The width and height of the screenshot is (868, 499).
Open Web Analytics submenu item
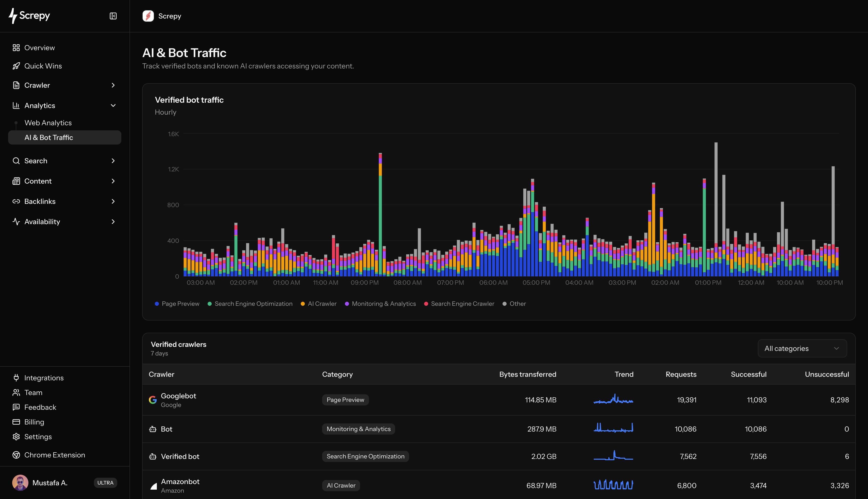coord(48,123)
